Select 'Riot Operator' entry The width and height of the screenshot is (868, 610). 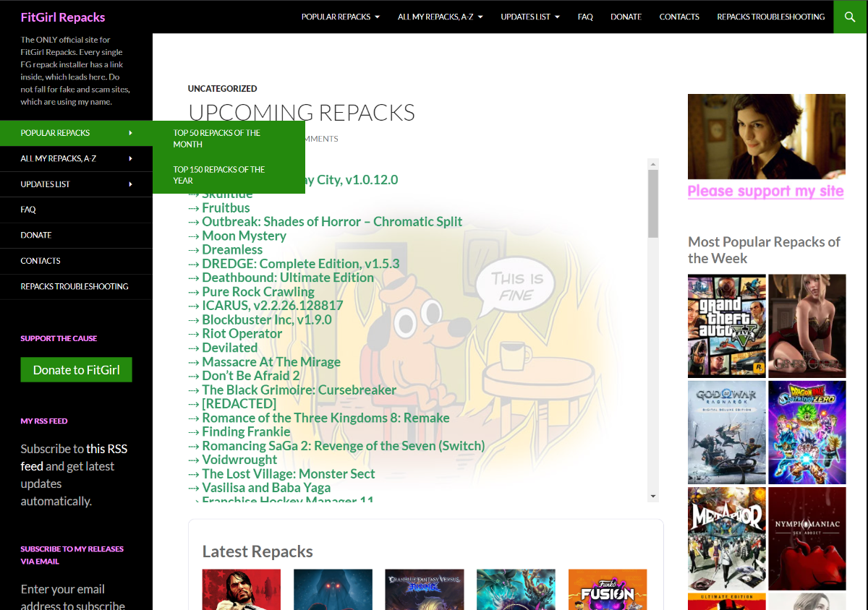242,334
